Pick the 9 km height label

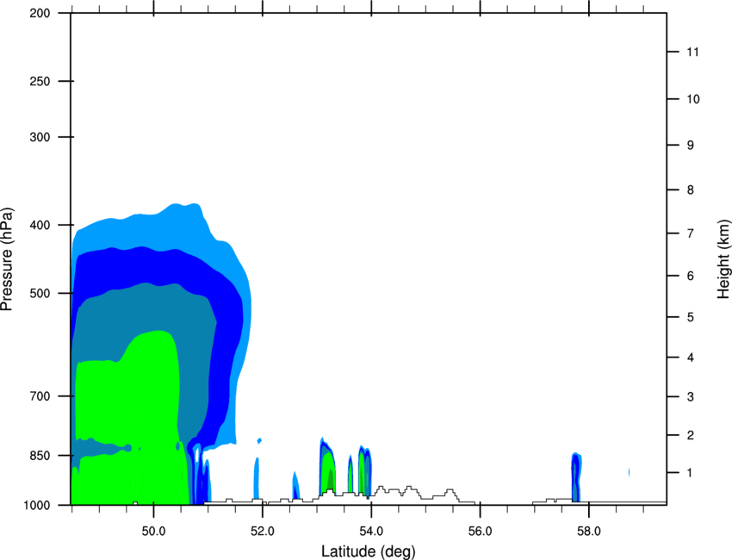point(691,146)
